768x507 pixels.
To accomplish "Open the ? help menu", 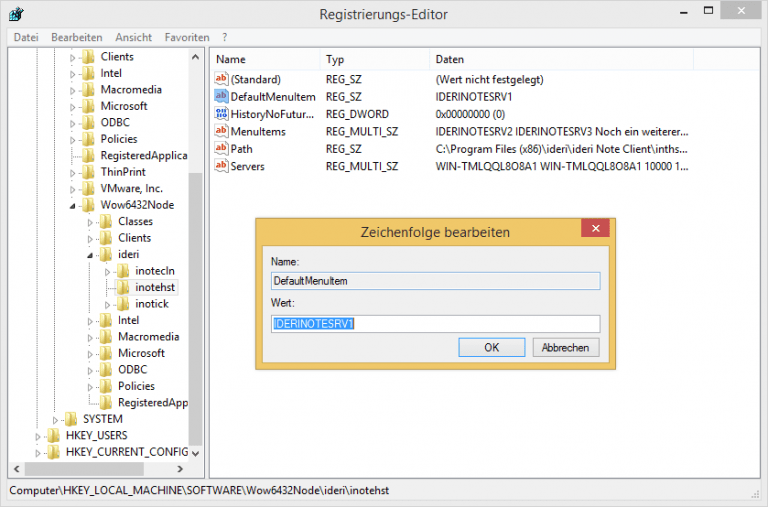I will pyautogui.click(x=224, y=37).
